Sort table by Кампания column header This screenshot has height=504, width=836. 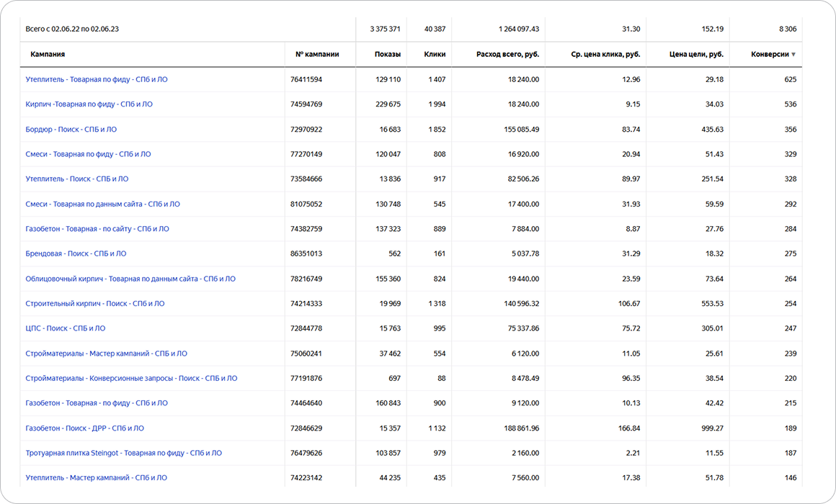(x=48, y=55)
